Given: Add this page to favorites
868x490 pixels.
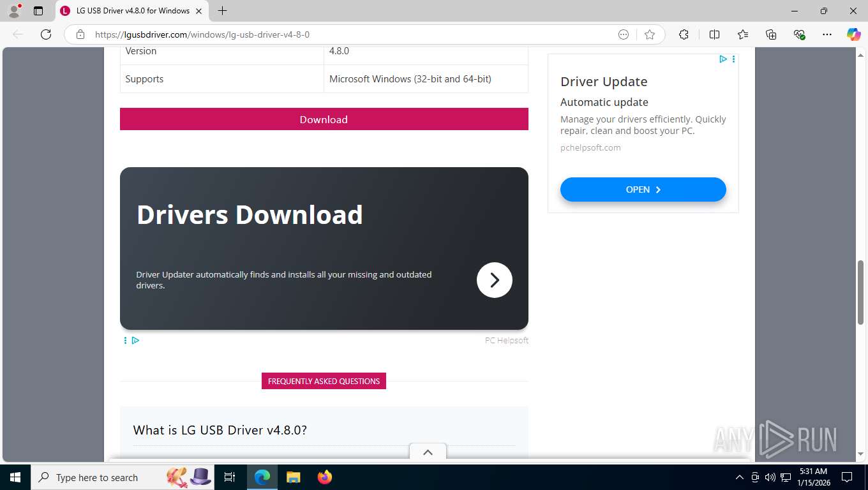Looking at the screenshot, I should [650, 34].
